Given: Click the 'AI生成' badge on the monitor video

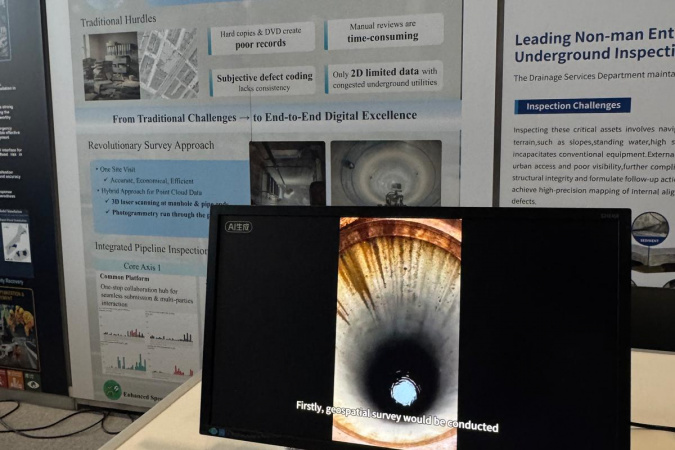Looking at the screenshot, I should point(238,227).
